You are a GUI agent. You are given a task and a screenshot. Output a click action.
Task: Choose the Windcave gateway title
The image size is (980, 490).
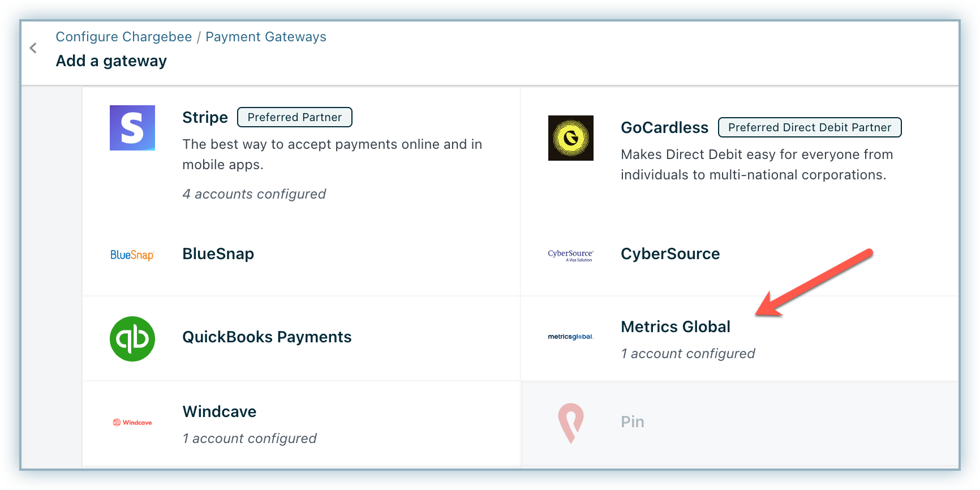pos(219,411)
